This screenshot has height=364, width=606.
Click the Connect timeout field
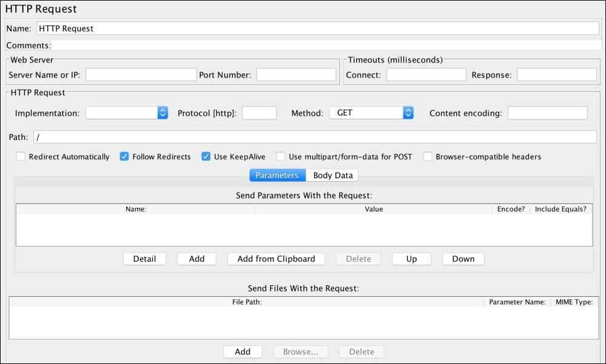tap(425, 74)
